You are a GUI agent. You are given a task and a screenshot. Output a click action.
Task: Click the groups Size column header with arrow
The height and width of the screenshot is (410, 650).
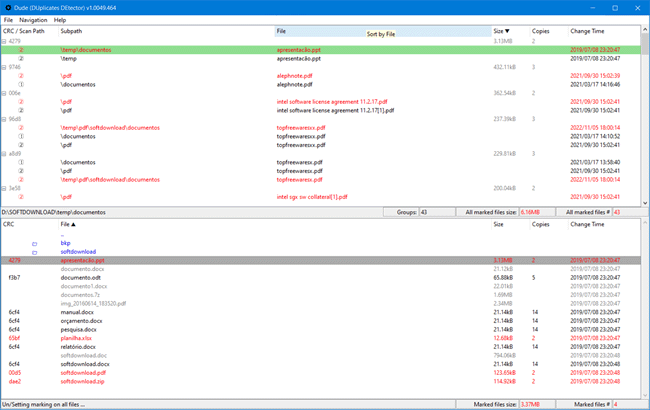(x=510, y=31)
